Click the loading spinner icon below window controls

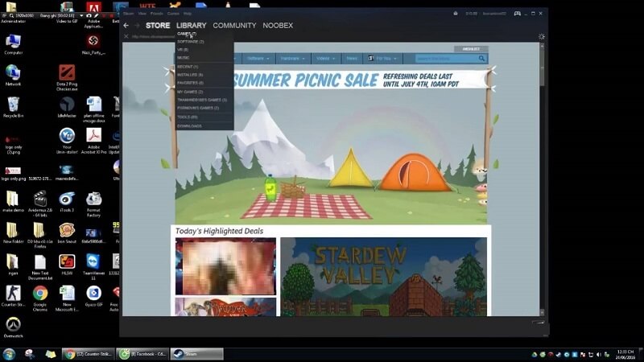click(x=541, y=36)
